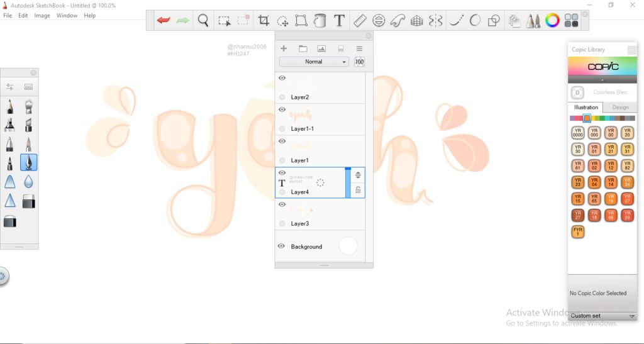The image size is (644, 344).
Task: Open the Window menu
Action: coord(67,16)
